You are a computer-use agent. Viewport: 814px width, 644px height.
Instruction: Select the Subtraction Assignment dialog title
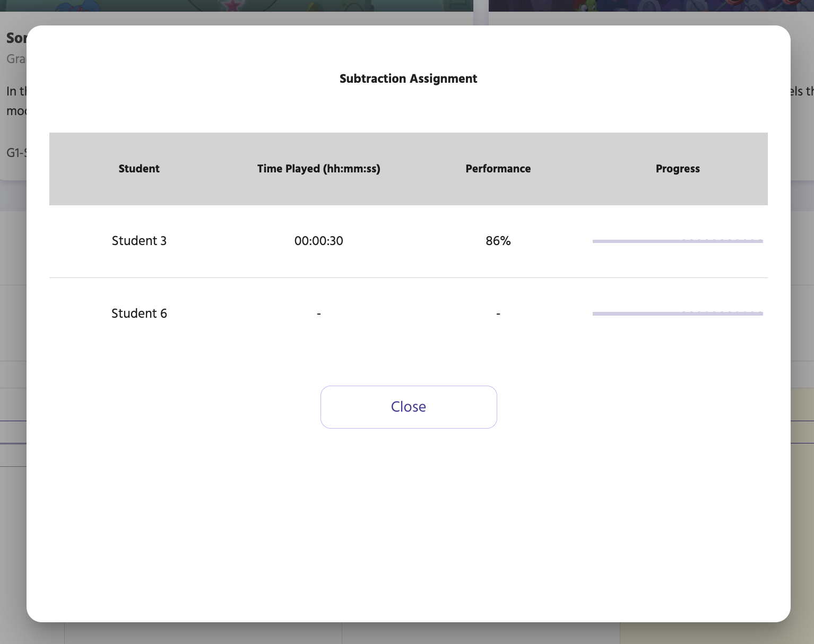[x=408, y=79]
